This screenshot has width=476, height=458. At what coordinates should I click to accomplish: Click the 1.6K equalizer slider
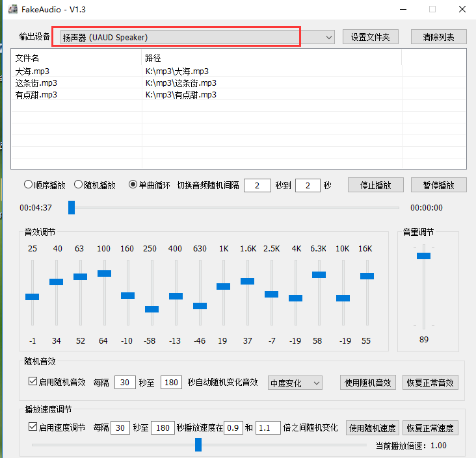tap(247, 281)
